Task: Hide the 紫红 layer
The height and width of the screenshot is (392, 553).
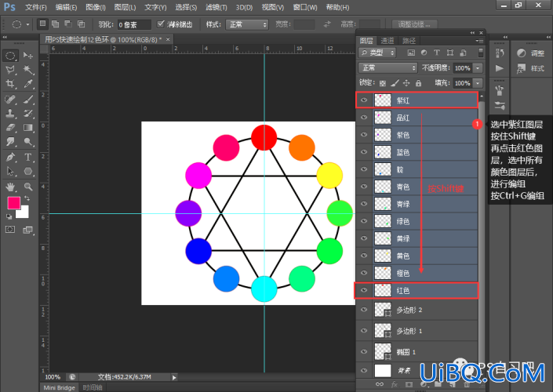Action: tap(364, 100)
